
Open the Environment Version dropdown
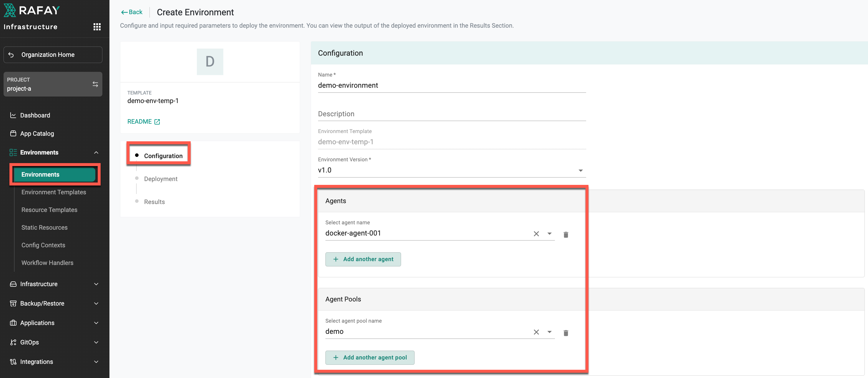(x=580, y=171)
